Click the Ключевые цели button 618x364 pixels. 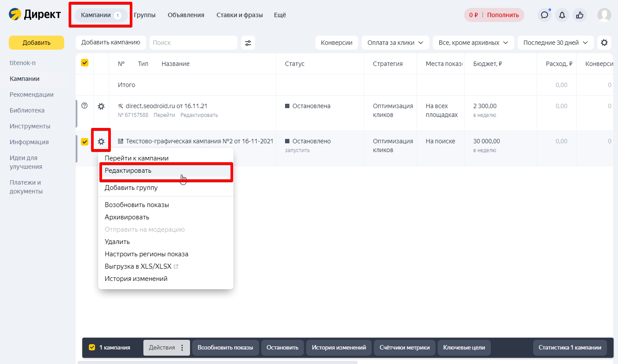pos(464,347)
